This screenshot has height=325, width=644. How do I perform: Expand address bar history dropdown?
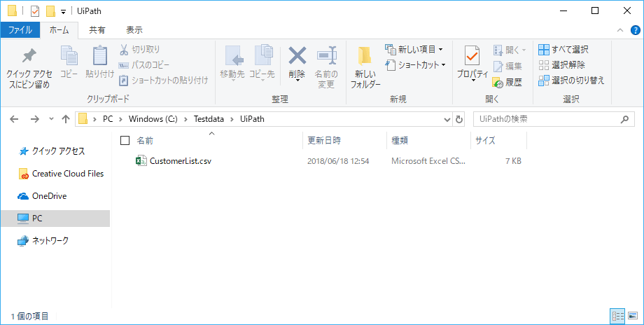(447, 120)
